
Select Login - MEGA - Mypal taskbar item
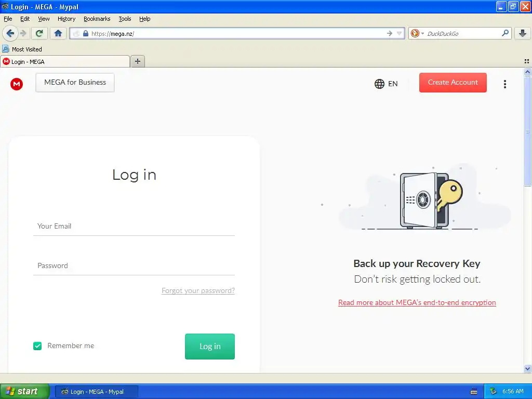tap(96, 392)
